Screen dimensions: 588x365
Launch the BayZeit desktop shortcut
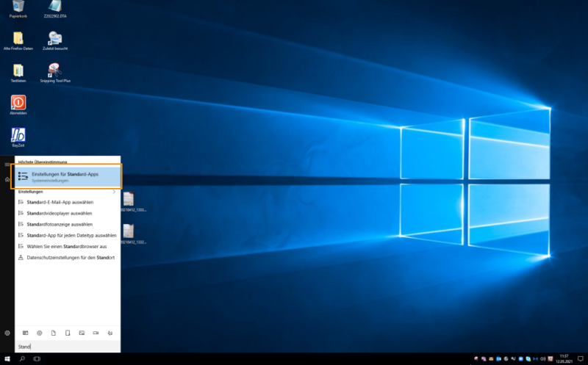point(18,136)
